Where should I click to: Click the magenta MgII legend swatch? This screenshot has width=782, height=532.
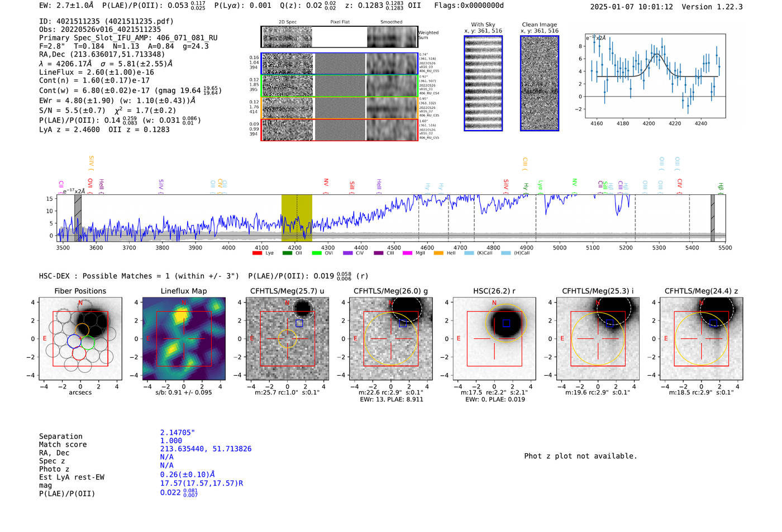[407, 253]
